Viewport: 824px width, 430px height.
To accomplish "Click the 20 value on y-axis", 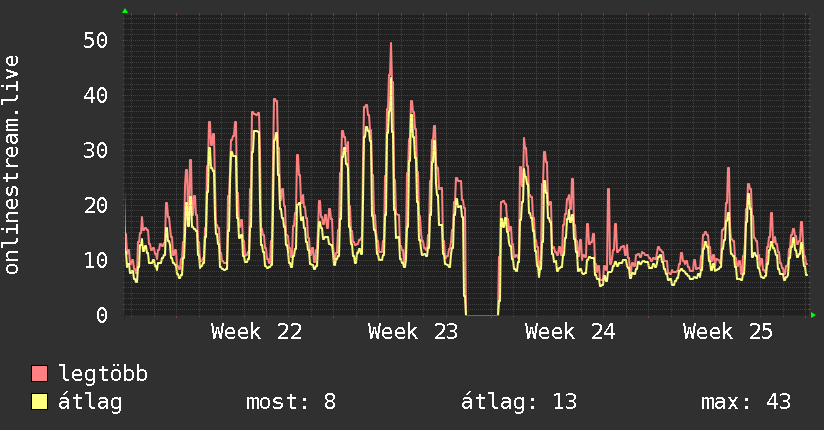I will 95,206.
